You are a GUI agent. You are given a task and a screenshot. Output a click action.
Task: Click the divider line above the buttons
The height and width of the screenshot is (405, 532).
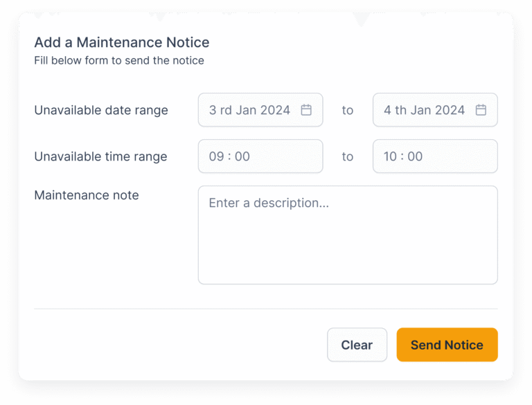266,309
